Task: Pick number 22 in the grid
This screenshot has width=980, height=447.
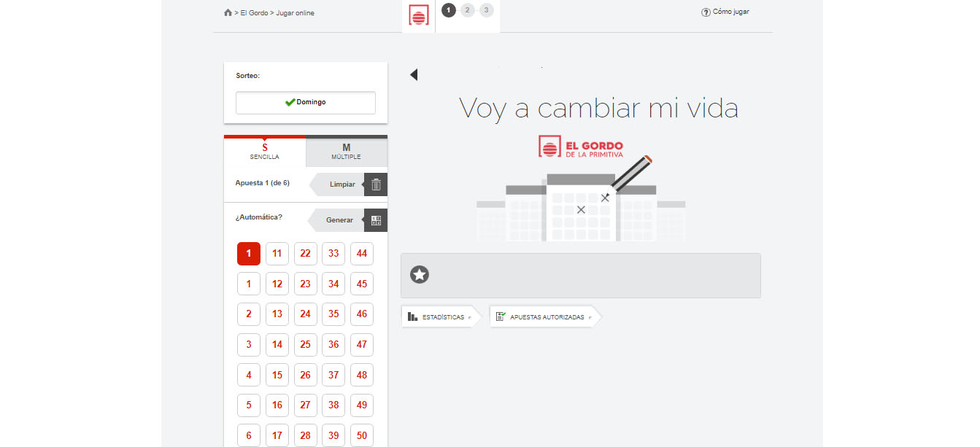Action: [x=306, y=254]
